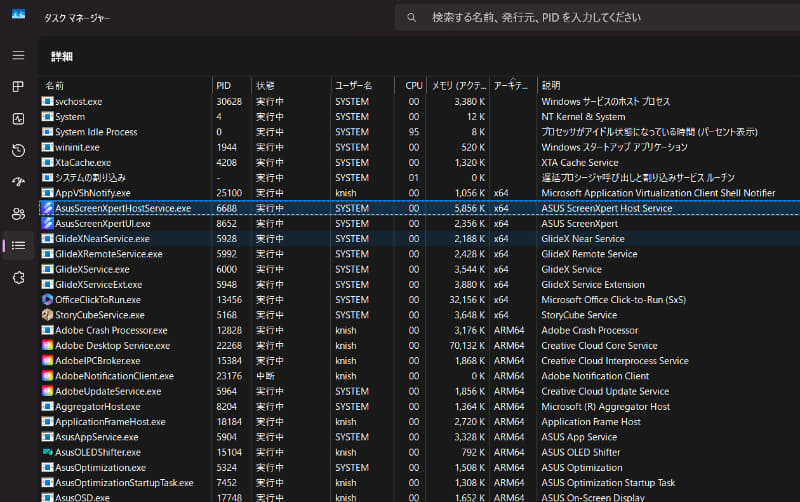The image size is (800, 502).
Task: Click the 中断 status cell
Action: (265, 376)
